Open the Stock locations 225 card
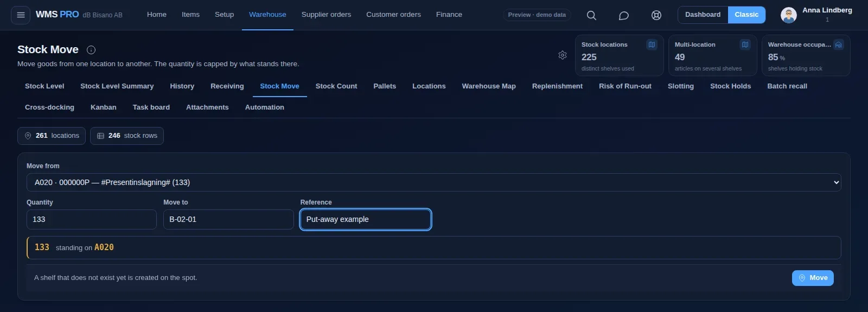The width and height of the screenshot is (868, 312). click(619, 55)
